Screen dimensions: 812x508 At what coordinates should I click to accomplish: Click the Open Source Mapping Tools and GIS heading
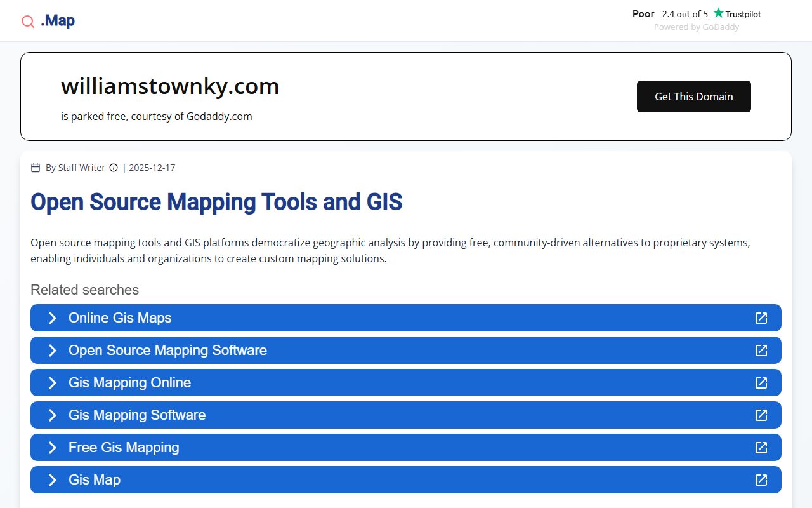click(216, 202)
